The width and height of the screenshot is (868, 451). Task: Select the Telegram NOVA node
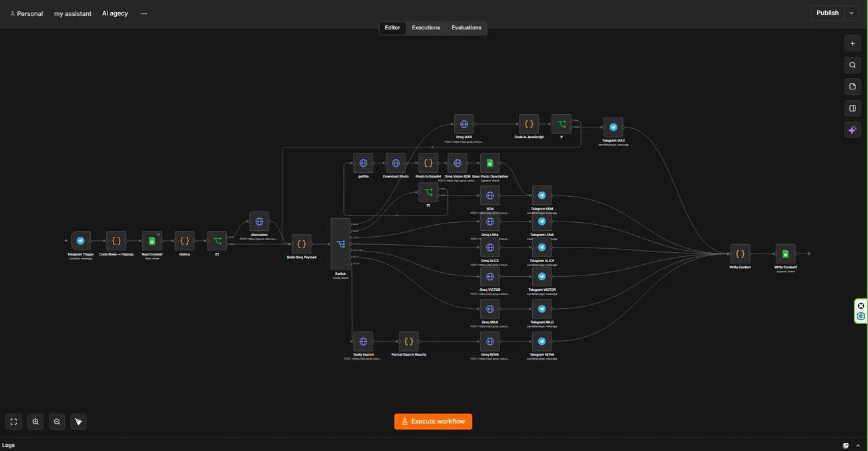(x=541, y=342)
